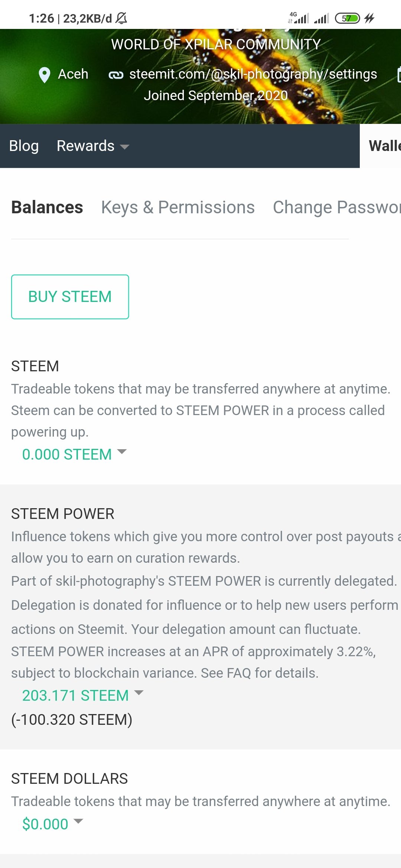Tap the location pin icon beside Aceh

click(45, 75)
